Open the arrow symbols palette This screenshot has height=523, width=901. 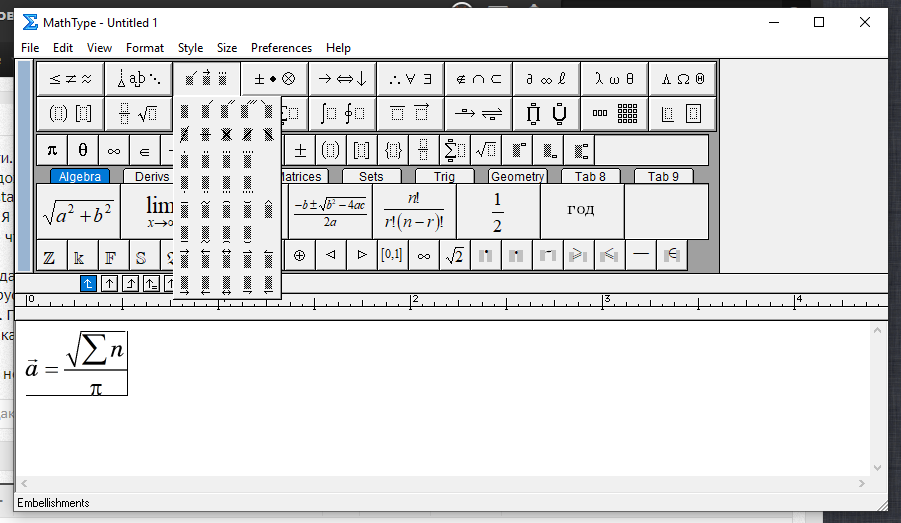pyautogui.click(x=342, y=79)
